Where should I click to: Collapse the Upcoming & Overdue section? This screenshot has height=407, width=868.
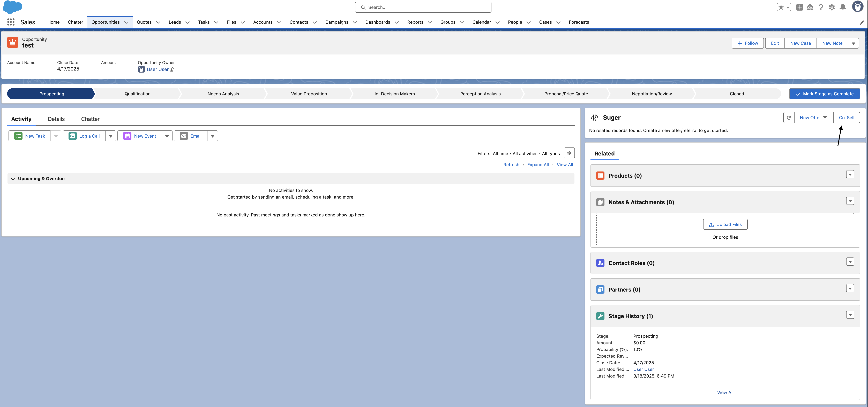click(13, 179)
